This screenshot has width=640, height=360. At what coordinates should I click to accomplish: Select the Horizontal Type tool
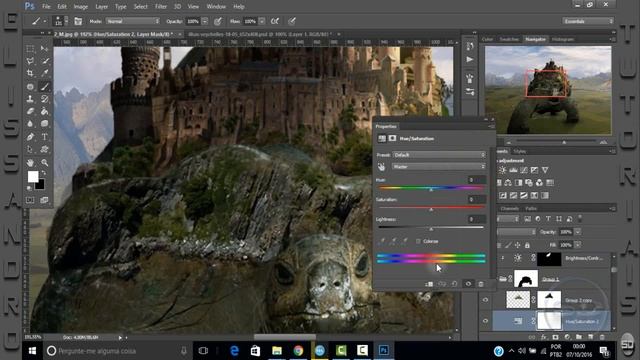[x=44, y=137]
